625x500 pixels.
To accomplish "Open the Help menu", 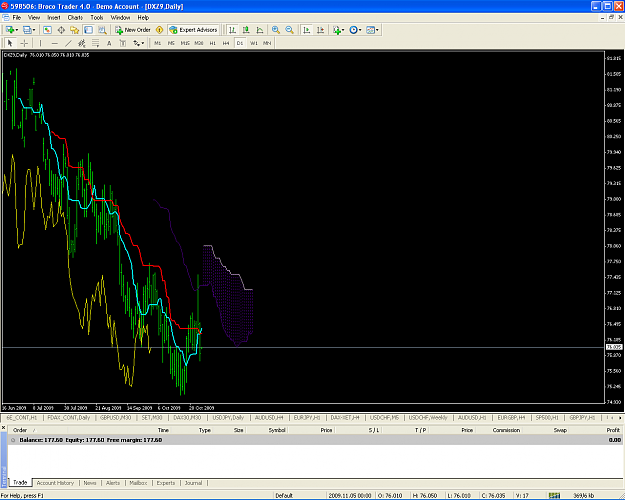I will point(143,18).
